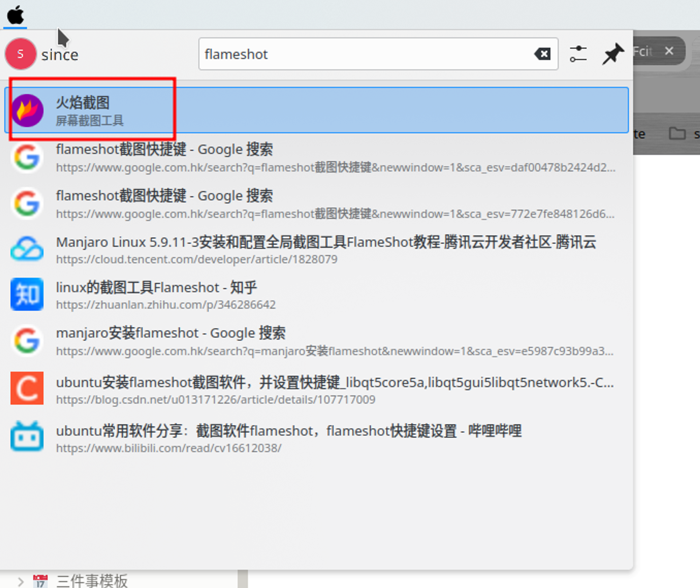Click the Tencent Cloud icon

[27, 249]
